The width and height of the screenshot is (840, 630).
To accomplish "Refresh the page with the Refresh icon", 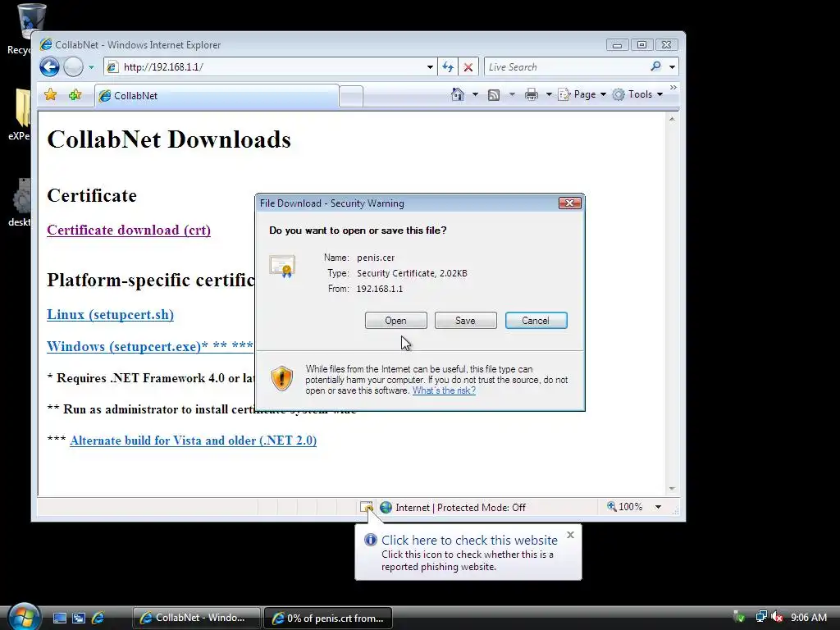I will pos(448,67).
